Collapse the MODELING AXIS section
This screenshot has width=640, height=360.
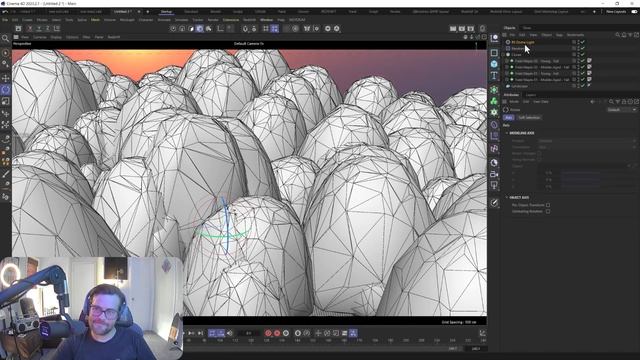(507, 133)
